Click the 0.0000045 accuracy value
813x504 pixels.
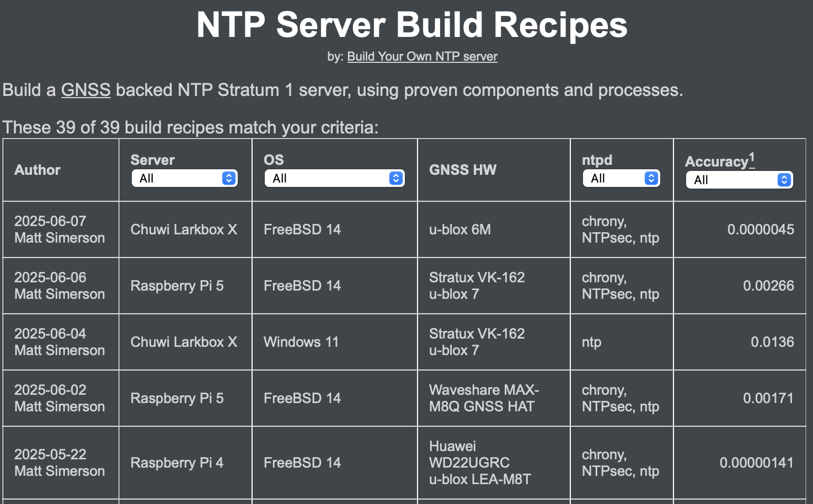coord(760,229)
